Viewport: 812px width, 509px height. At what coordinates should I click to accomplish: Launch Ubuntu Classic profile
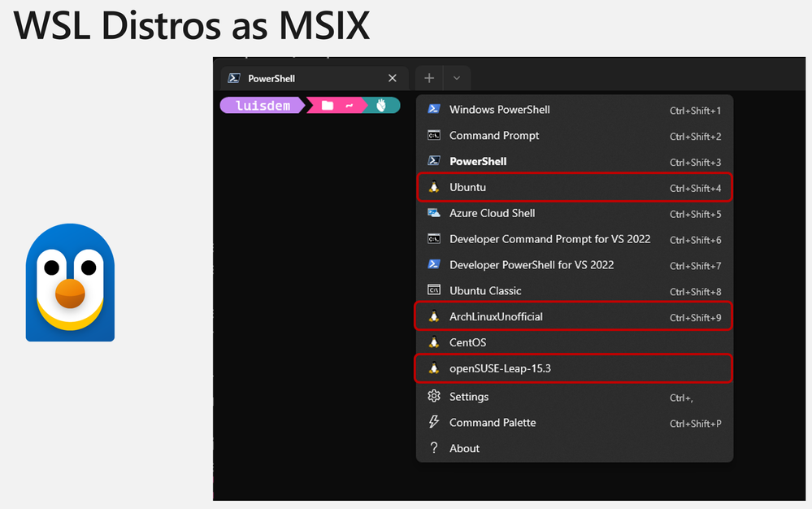click(575, 291)
